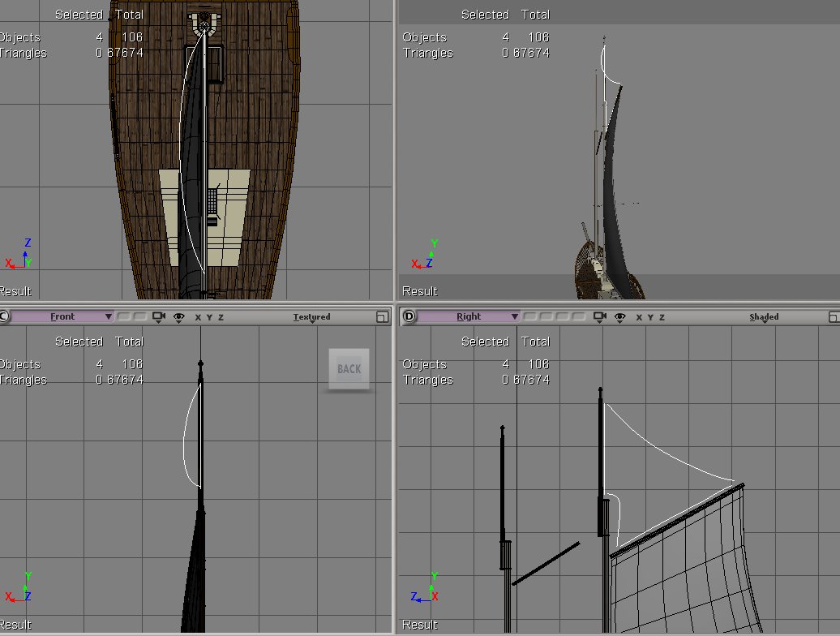The width and height of the screenshot is (840, 636).
Task: Click the viewport D letter icon
Action: coord(408,316)
